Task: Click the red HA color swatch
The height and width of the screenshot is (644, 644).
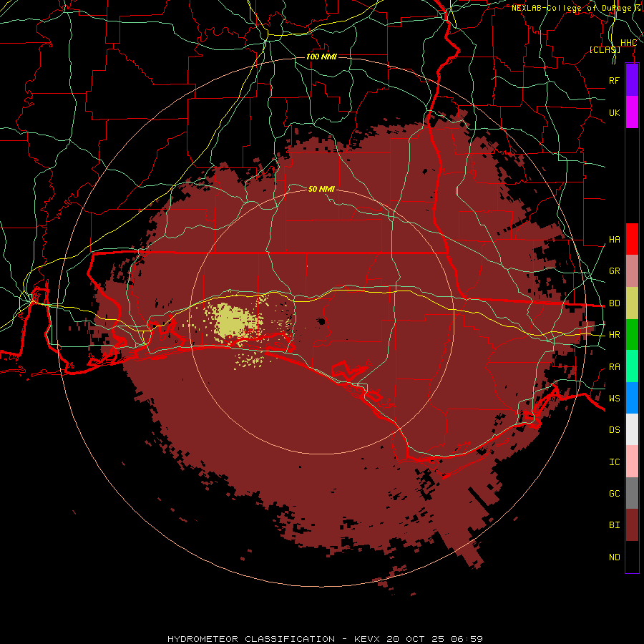Action: coord(632,239)
